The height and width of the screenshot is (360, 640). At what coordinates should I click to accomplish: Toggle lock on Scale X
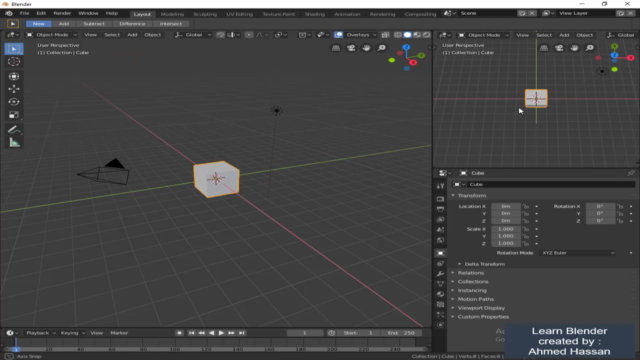[526, 229]
